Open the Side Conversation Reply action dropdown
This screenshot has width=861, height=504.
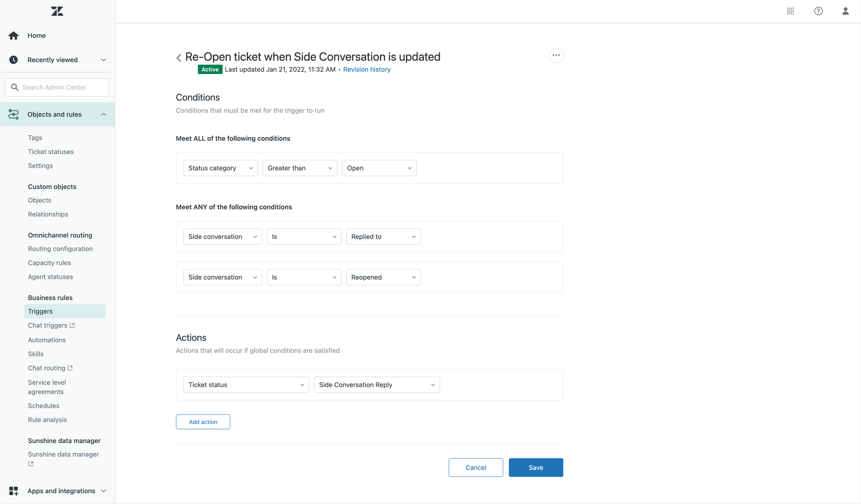377,385
